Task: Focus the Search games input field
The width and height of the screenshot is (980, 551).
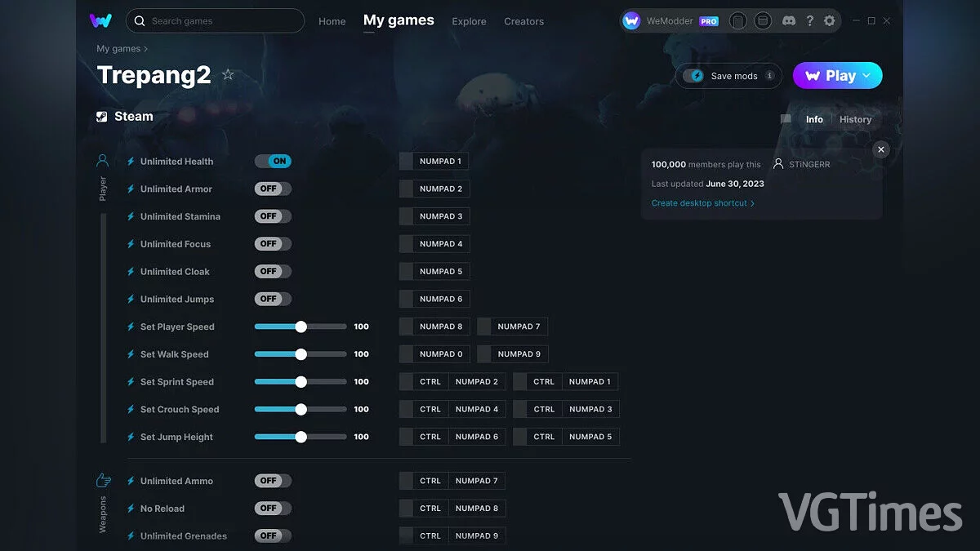Action: point(220,21)
